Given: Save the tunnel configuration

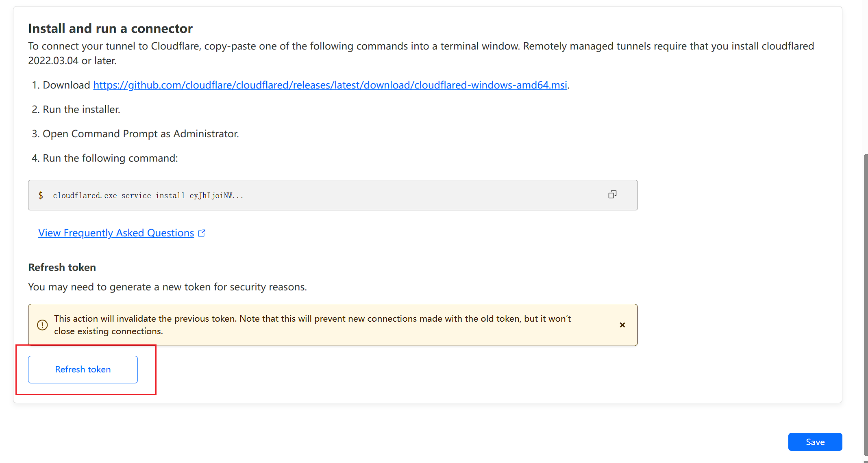Looking at the screenshot, I should [815, 442].
